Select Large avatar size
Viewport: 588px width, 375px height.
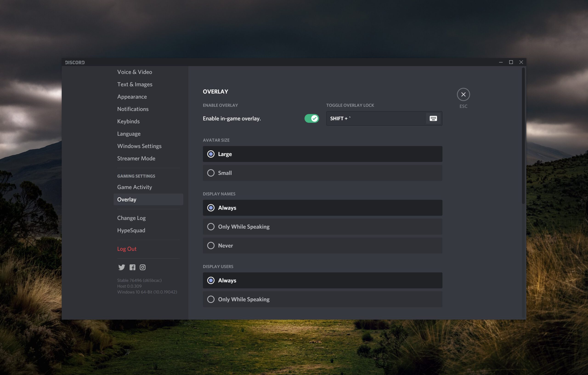322,154
